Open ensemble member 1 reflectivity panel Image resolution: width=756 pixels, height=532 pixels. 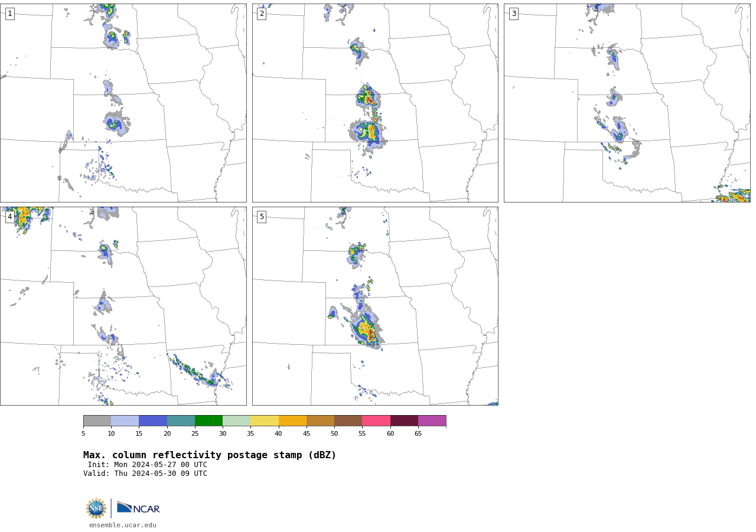[123, 103]
